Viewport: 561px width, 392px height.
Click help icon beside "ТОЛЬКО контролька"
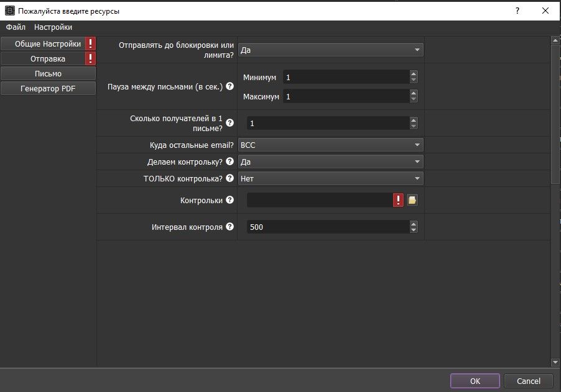point(230,178)
